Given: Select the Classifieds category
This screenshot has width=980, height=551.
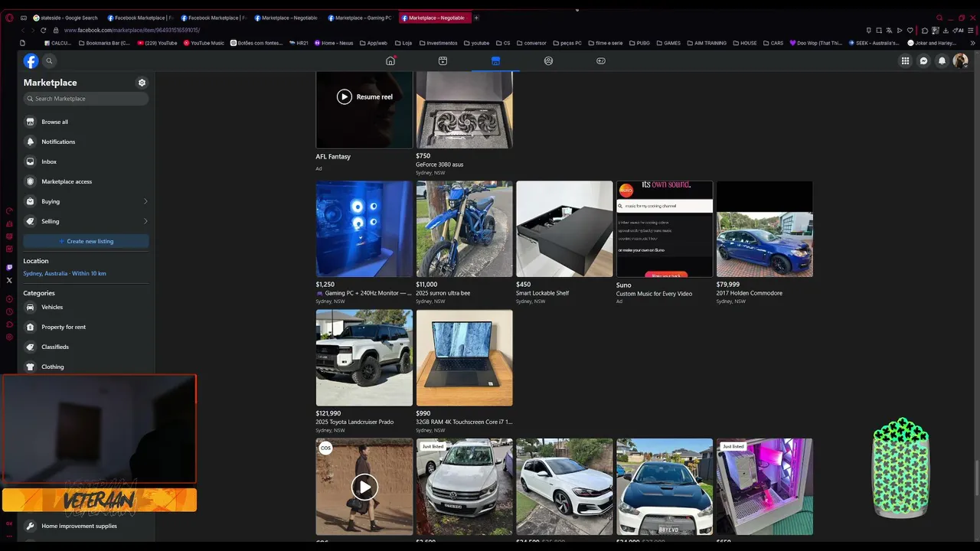Looking at the screenshot, I should pos(86,347).
